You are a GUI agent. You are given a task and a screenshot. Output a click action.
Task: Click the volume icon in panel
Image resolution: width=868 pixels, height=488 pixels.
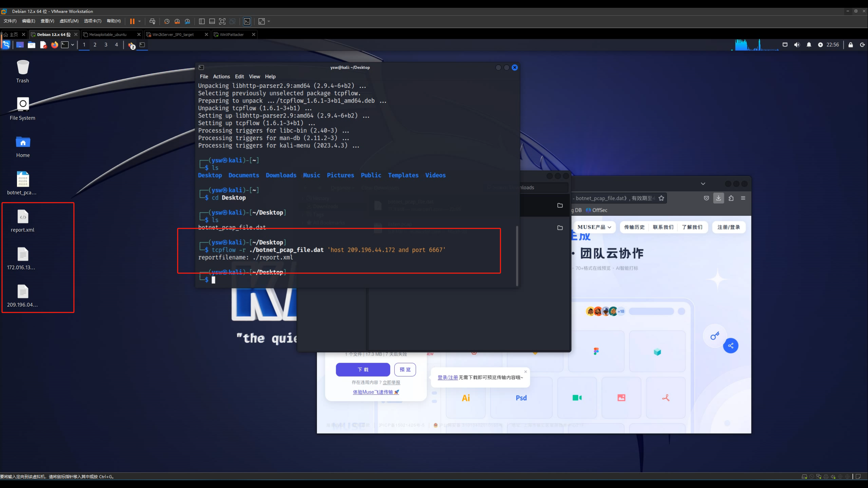797,45
